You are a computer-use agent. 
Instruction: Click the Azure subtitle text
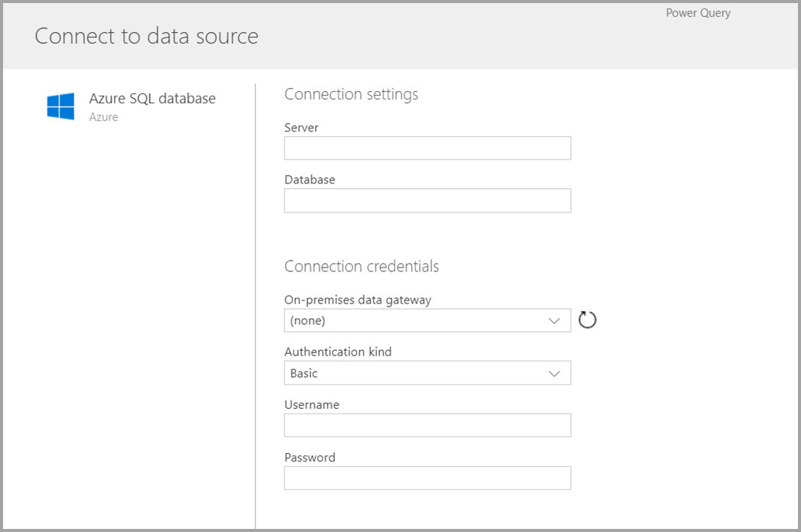pos(103,117)
